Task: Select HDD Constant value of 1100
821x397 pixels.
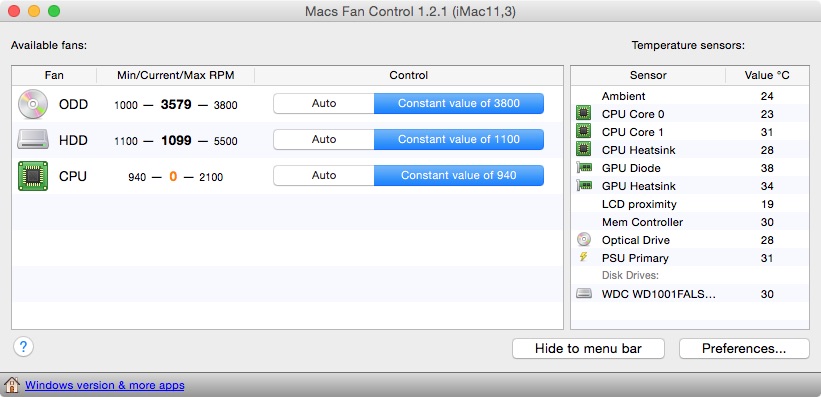Action: click(459, 139)
